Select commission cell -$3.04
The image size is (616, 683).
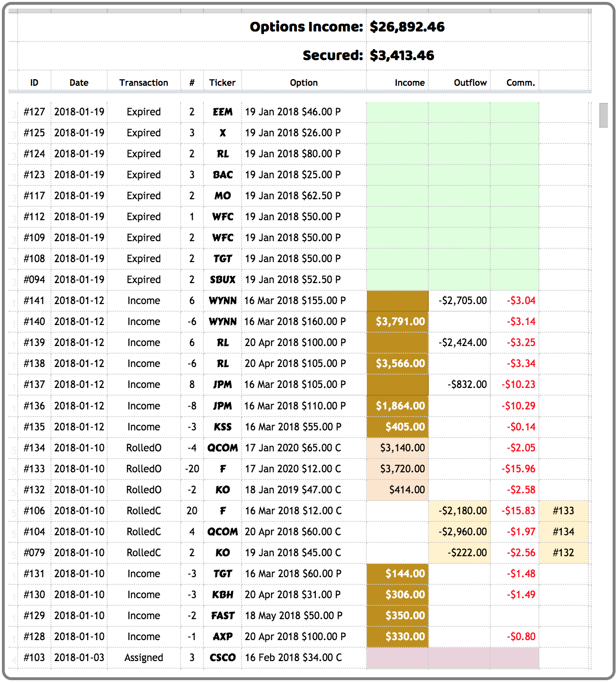[x=515, y=301]
